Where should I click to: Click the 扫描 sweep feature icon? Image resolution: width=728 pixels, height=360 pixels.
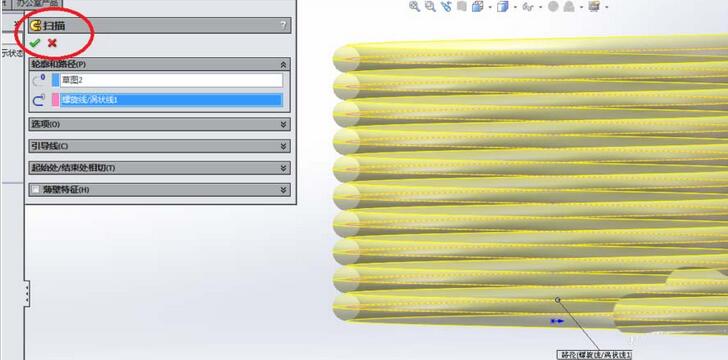35,26
